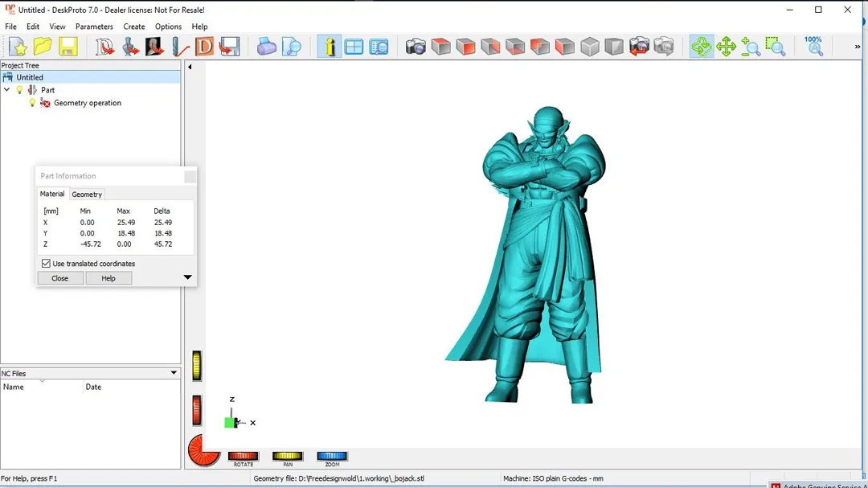Reset zoom with the 100% icon

click(813, 47)
